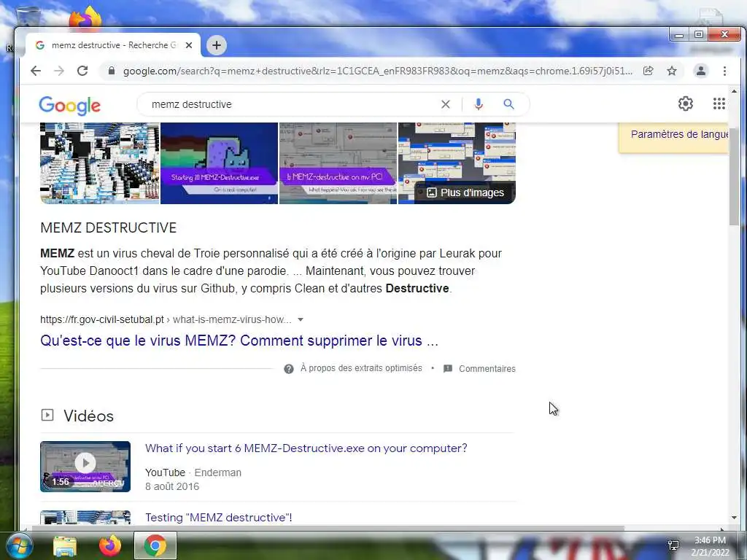The width and height of the screenshot is (747, 560).
Task: Click the horizontal scrollbar at page bottom
Action: (328, 528)
